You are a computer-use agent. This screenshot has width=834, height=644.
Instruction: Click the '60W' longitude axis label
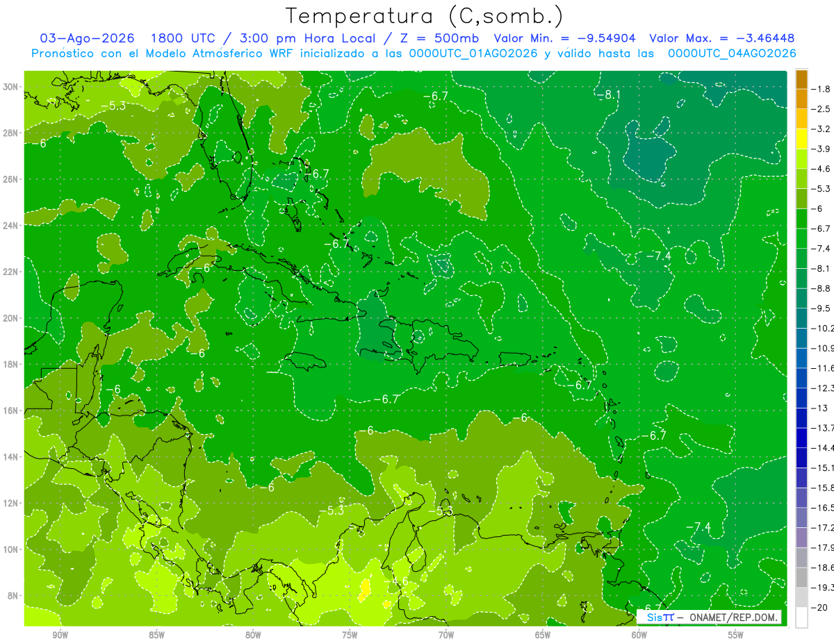pyautogui.click(x=639, y=634)
